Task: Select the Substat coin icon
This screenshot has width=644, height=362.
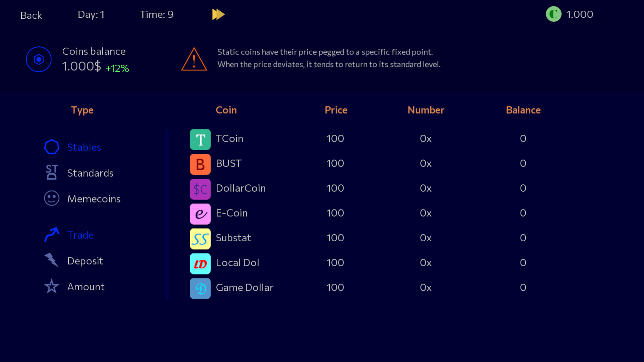Action: [200, 239]
